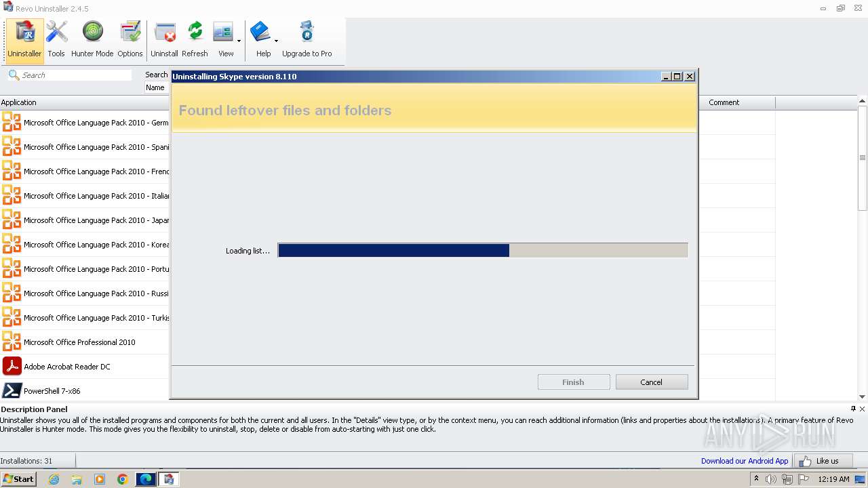Click the Loading list progress bar

tap(483, 251)
